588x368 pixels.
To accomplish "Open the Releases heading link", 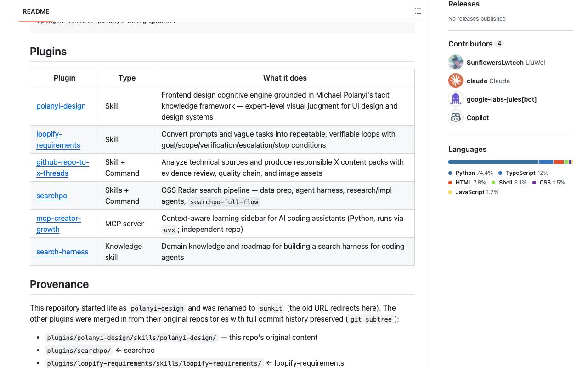I will tap(464, 4).
